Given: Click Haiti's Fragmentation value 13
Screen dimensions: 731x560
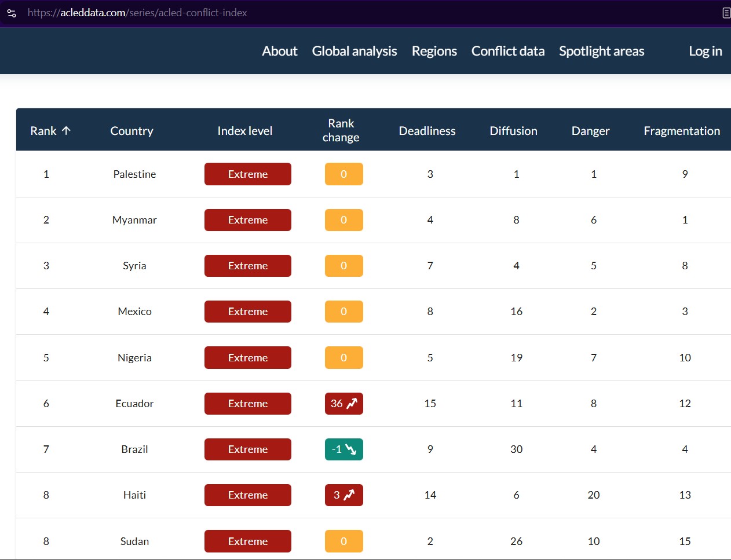Looking at the screenshot, I should [x=685, y=495].
